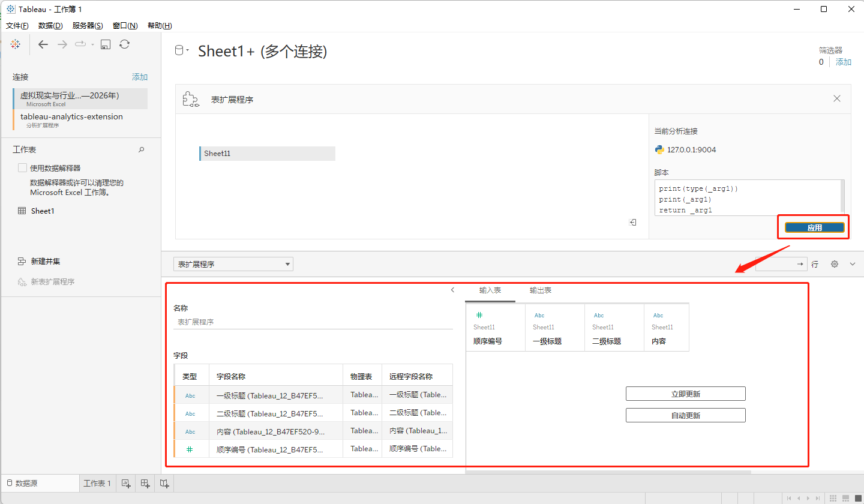Add a connection via 添加 link

(x=140, y=77)
